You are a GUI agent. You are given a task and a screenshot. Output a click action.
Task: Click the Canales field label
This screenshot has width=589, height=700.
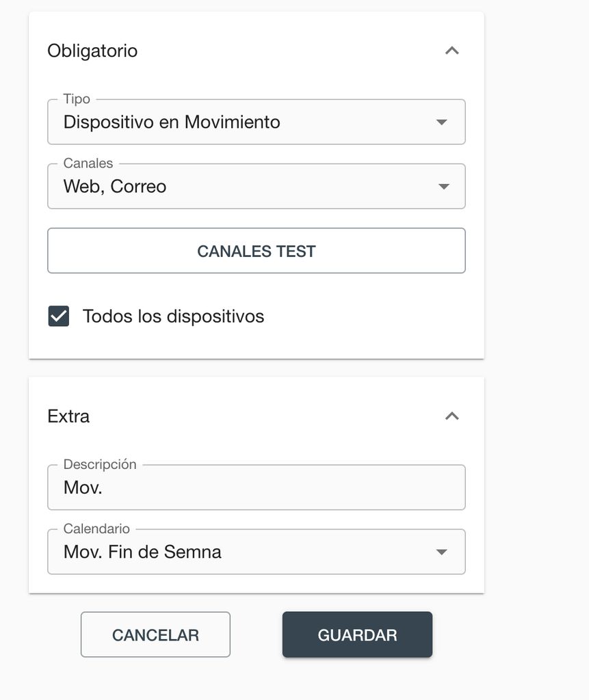point(88,163)
